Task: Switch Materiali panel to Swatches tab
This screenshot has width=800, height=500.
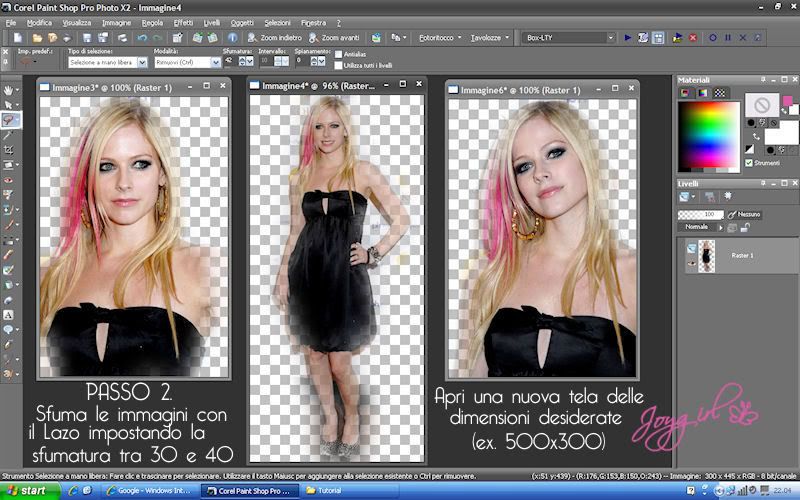Action: (x=719, y=93)
